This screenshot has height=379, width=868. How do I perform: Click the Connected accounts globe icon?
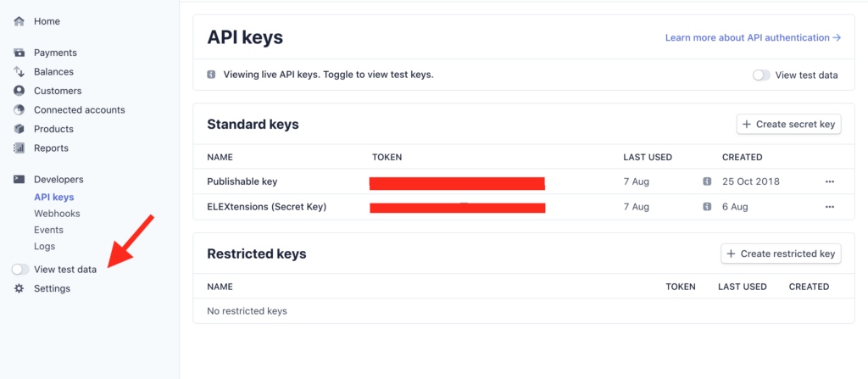pos(19,109)
